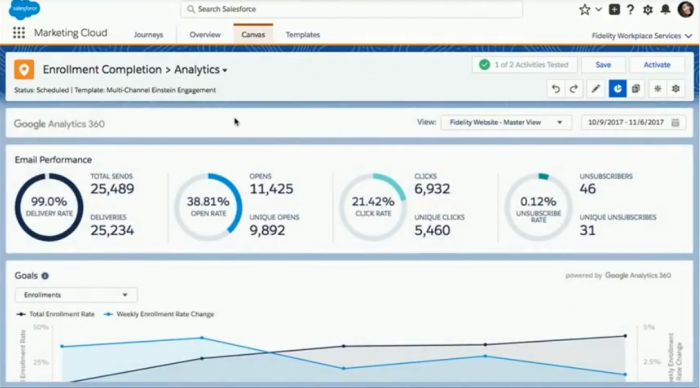The height and width of the screenshot is (388, 700).
Task: Open the Enrollments goal dropdown
Action: 76,295
